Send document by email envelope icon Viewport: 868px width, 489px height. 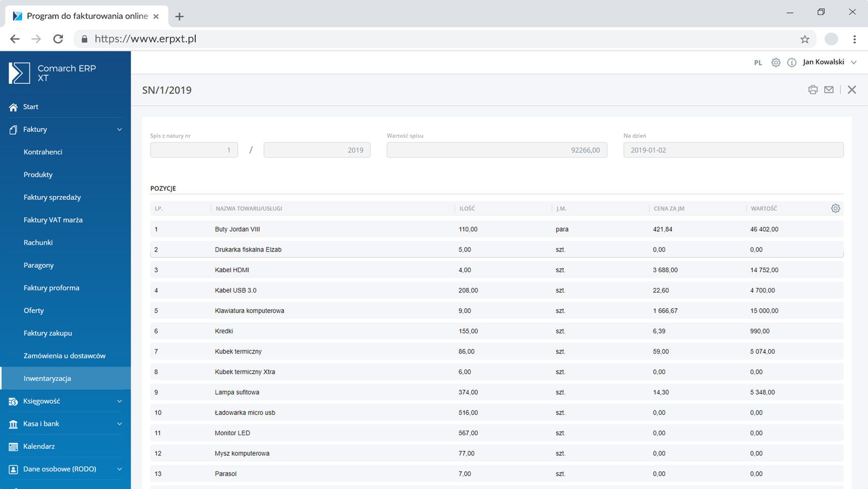coord(829,89)
